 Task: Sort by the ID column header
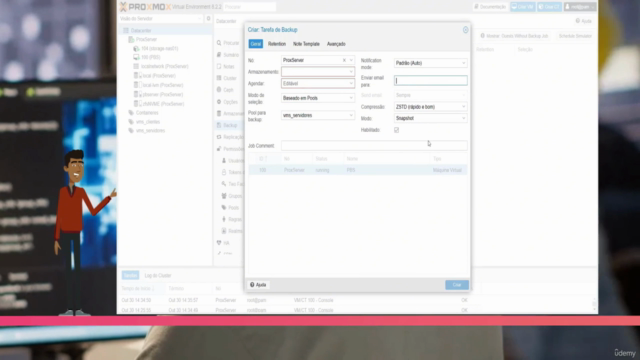click(262, 159)
